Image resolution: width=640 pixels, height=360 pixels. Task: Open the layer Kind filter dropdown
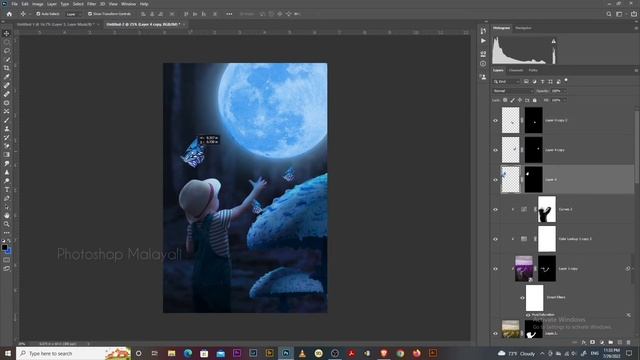(x=506, y=82)
